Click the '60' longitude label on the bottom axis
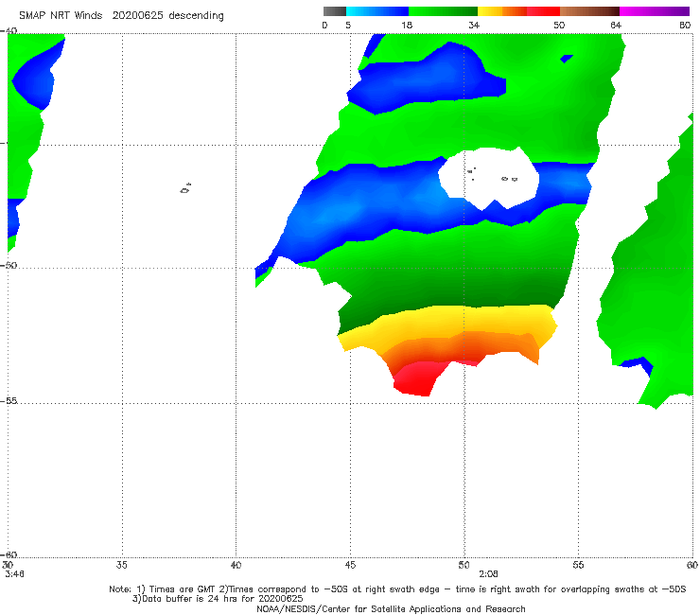Screen dimensions: 700x615 [692, 565]
